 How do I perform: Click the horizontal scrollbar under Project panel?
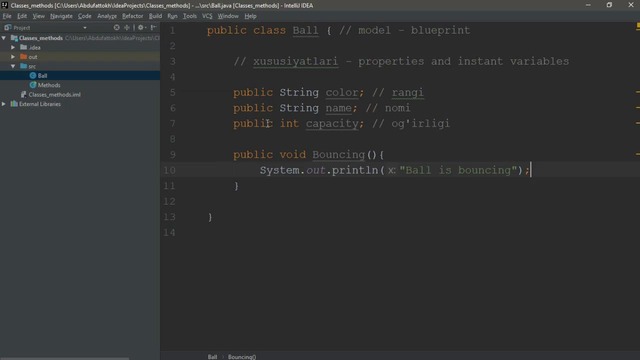(x=65, y=358)
